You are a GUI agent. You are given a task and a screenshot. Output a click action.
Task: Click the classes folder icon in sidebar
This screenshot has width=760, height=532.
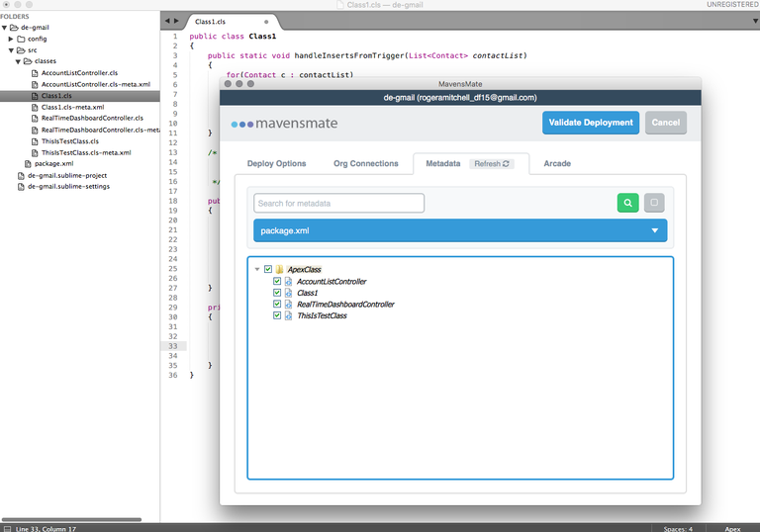click(x=28, y=61)
